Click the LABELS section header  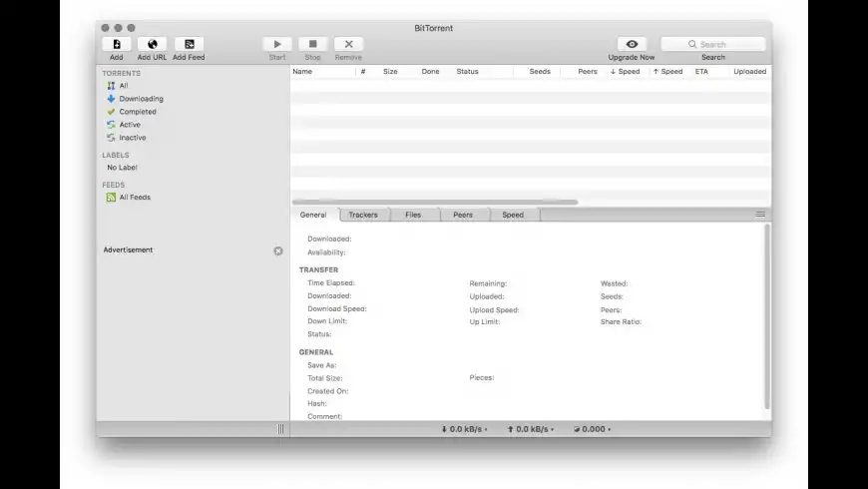(x=116, y=155)
